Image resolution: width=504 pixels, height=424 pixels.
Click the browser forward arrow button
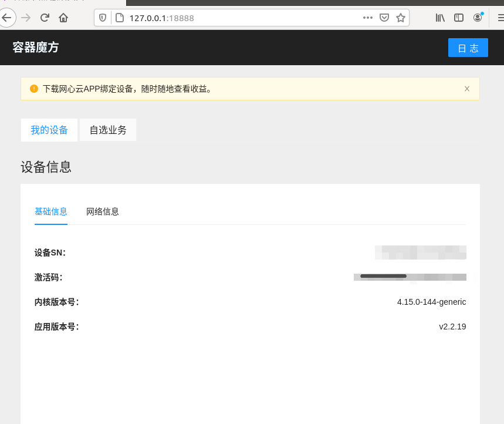coord(26,18)
